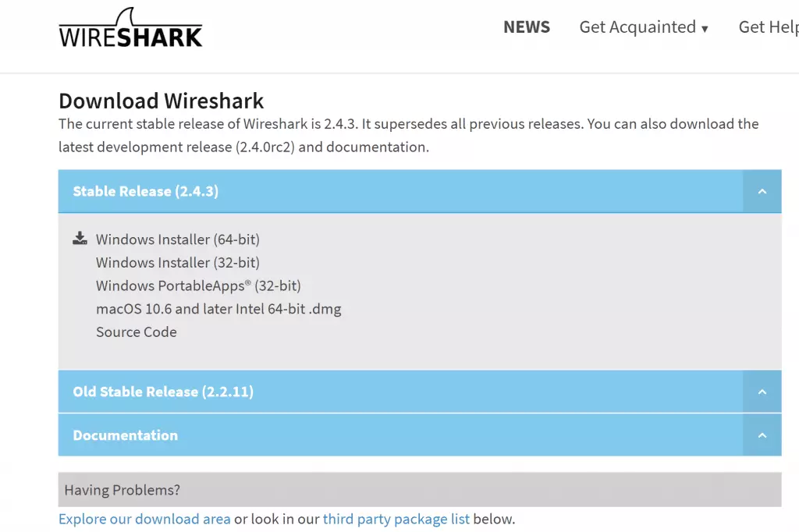Image resolution: width=799 pixels, height=532 pixels.
Task: Click the Explore our download area link
Action: [x=144, y=518]
